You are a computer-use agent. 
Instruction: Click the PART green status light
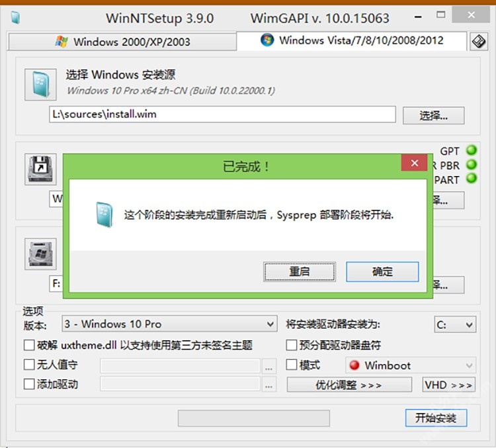[x=472, y=178]
